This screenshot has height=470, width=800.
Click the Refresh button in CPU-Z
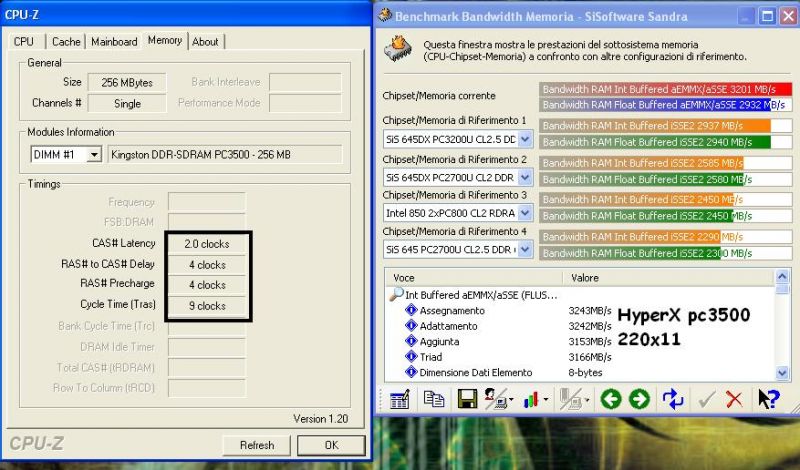click(x=257, y=445)
